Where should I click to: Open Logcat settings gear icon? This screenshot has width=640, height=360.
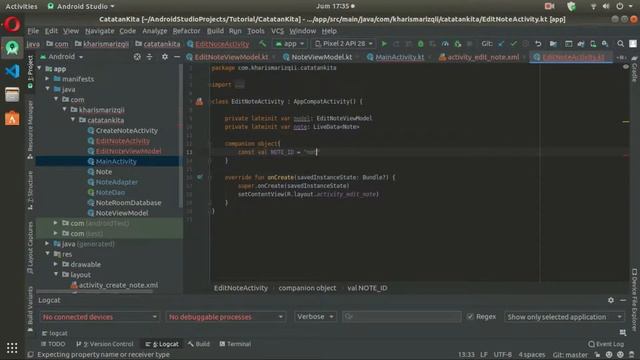click(611, 300)
